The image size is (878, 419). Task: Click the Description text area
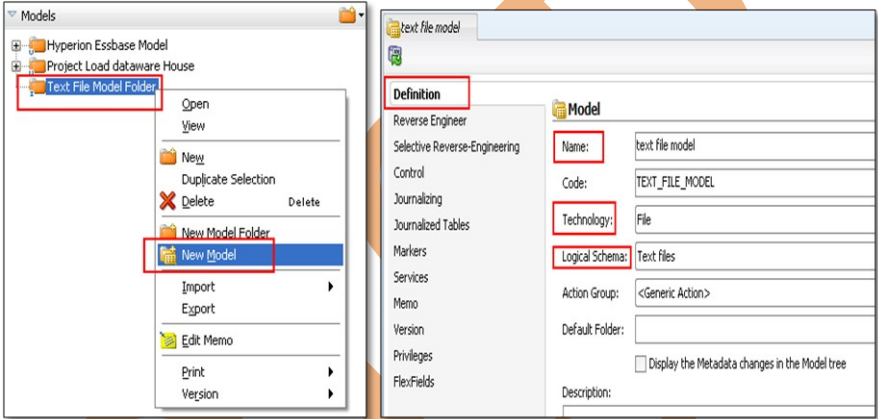coord(720,411)
